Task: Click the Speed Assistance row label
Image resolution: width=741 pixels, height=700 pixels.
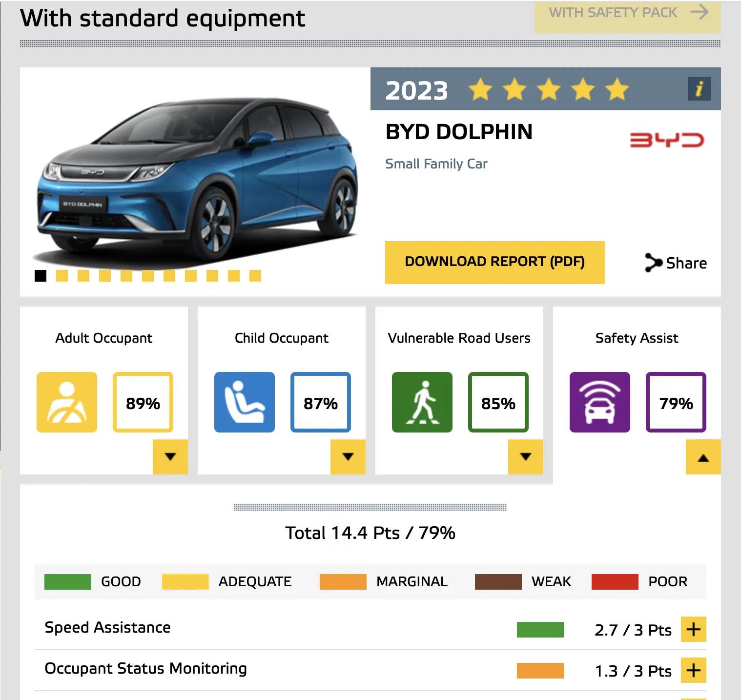Action: point(107,627)
